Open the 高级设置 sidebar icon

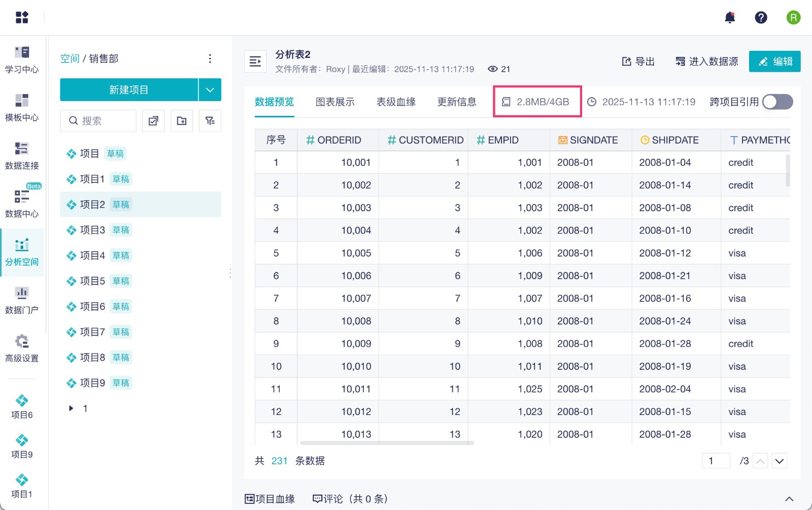[22, 348]
